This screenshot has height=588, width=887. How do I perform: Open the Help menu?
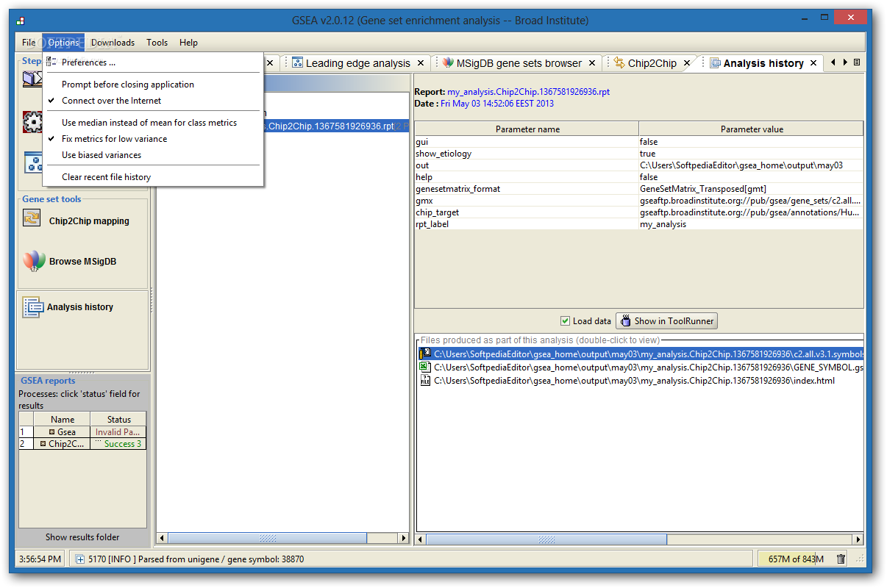click(188, 43)
